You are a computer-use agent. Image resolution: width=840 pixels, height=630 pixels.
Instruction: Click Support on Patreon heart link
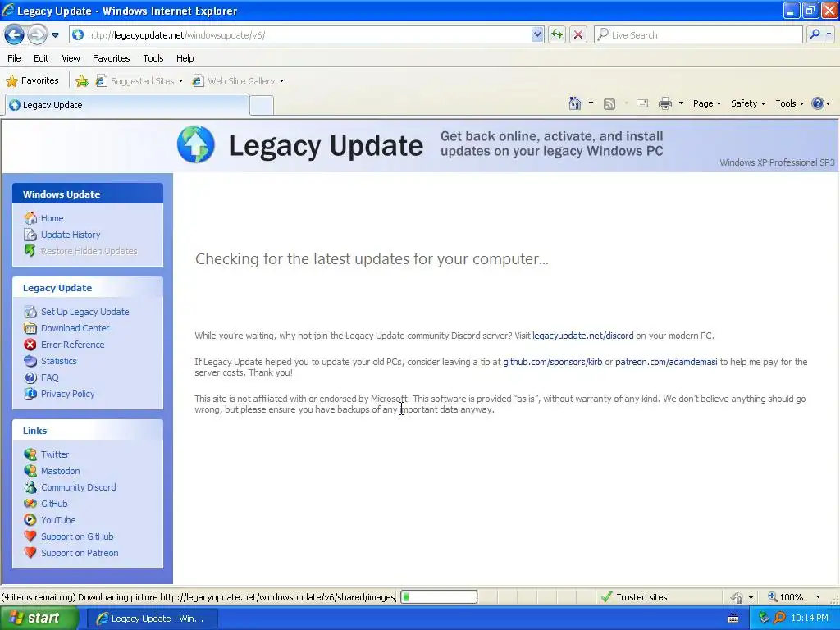(80, 553)
